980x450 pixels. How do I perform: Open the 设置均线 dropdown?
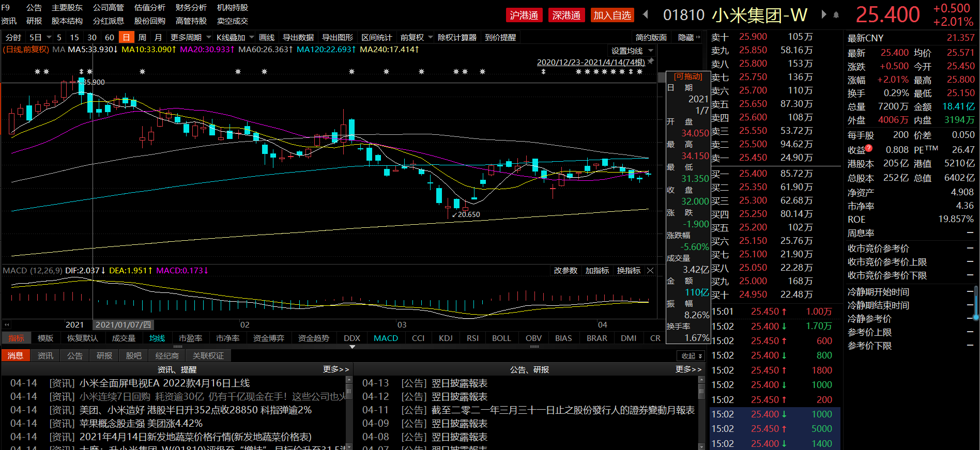click(651, 51)
